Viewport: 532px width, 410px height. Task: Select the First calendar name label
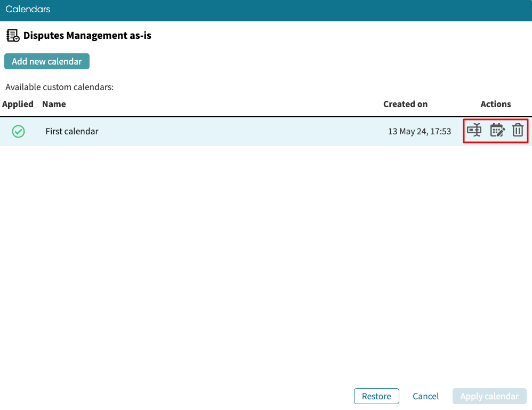coord(71,131)
